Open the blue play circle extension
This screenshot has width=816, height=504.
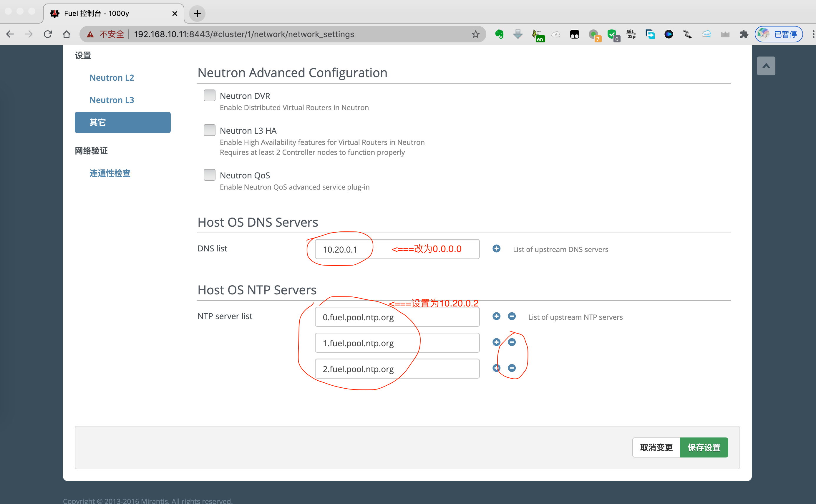(x=669, y=34)
